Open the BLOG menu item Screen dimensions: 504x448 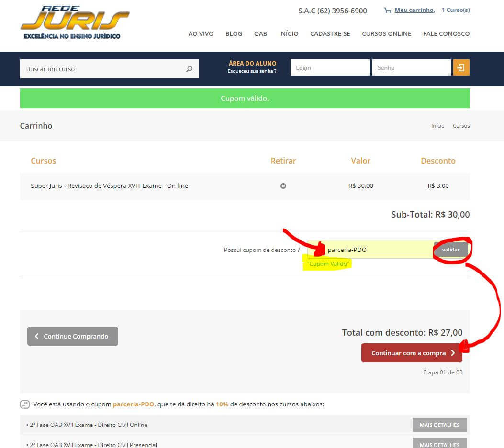(234, 34)
